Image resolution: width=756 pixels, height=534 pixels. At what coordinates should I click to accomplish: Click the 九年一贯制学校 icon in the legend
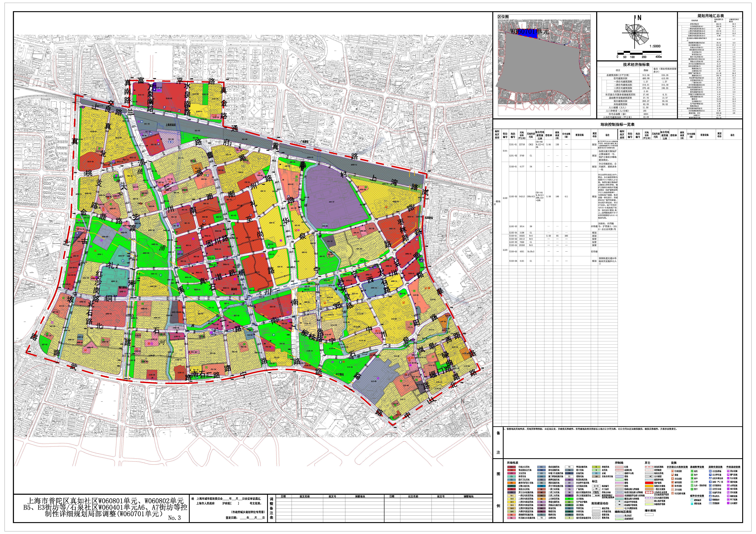[692, 486]
